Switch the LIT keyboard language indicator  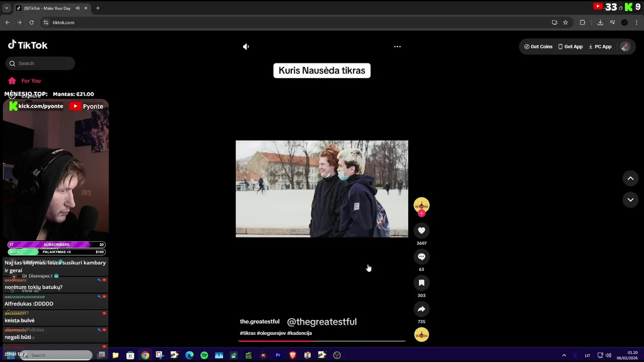[587, 355]
